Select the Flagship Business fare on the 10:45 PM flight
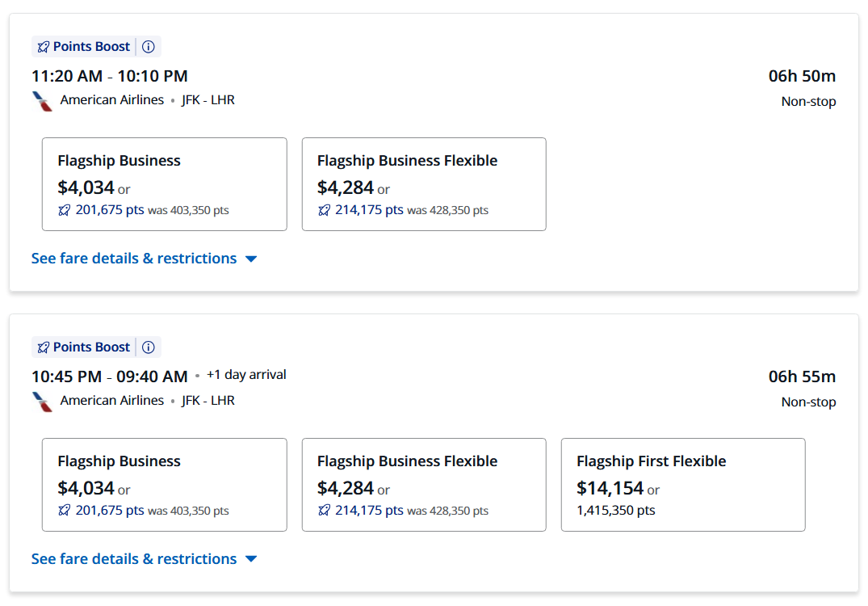This screenshot has height=606, width=868. [x=164, y=485]
